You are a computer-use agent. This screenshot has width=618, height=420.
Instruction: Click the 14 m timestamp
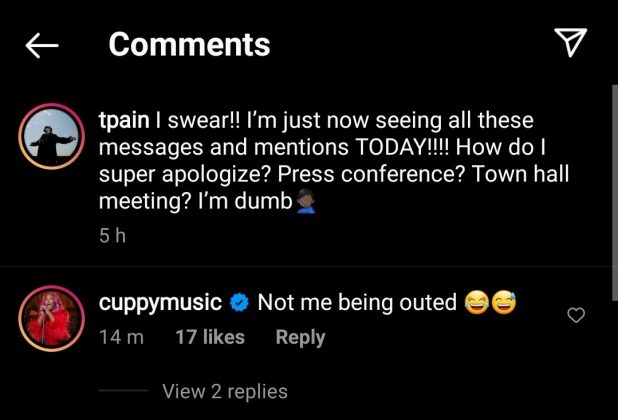[x=121, y=337]
